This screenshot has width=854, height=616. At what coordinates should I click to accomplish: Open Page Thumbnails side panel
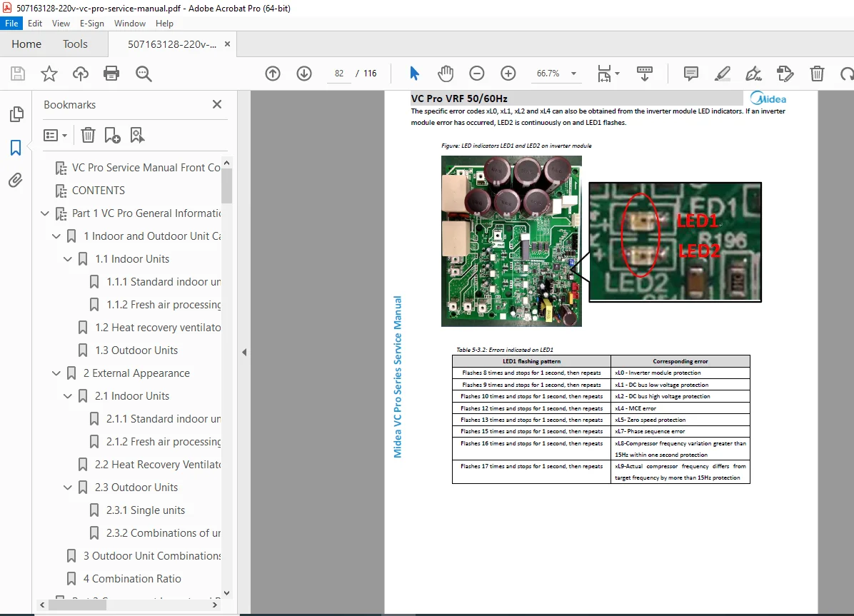pos(16,114)
